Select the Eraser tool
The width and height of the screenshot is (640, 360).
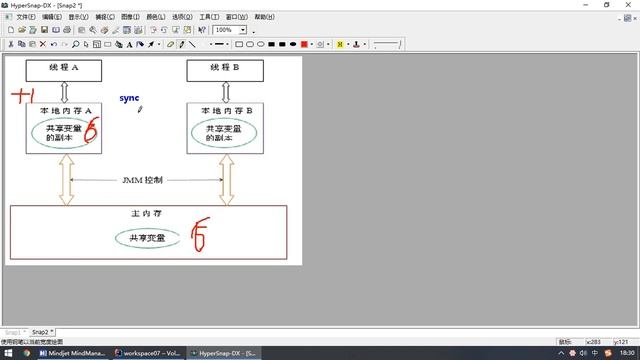(171, 44)
